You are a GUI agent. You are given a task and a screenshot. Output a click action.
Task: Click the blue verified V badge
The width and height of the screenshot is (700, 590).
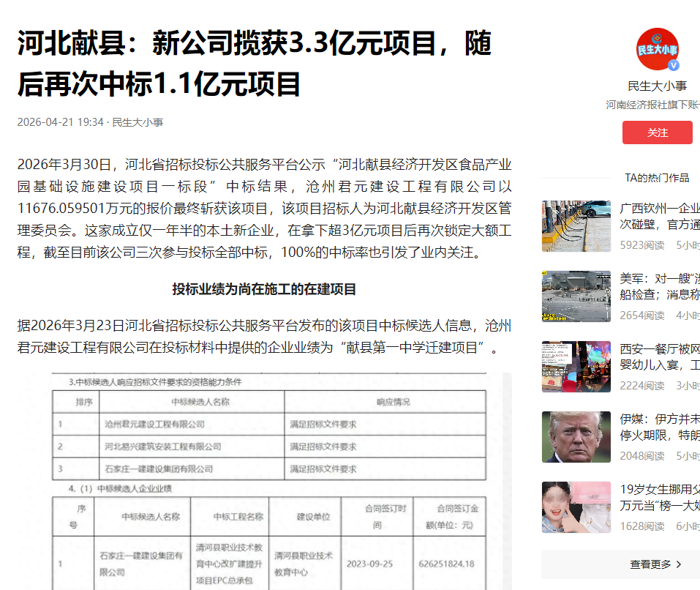(x=673, y=65)
